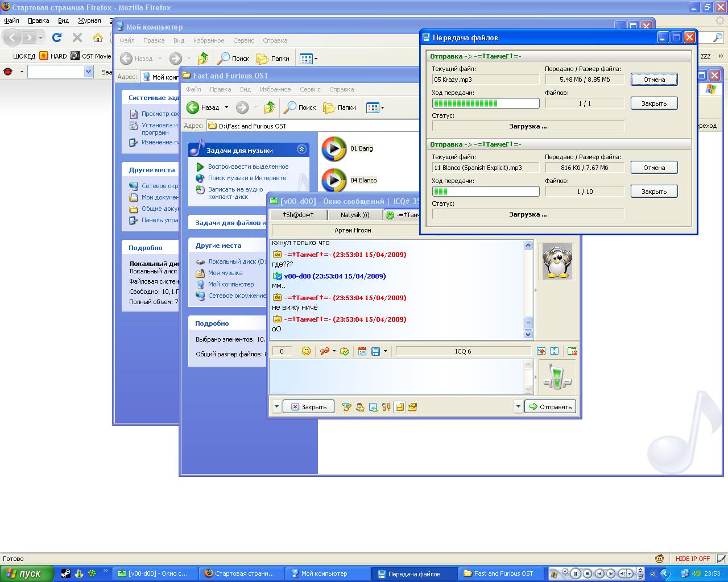
Task: Open Журнал menu in Firefox
Action: (89, 20)
